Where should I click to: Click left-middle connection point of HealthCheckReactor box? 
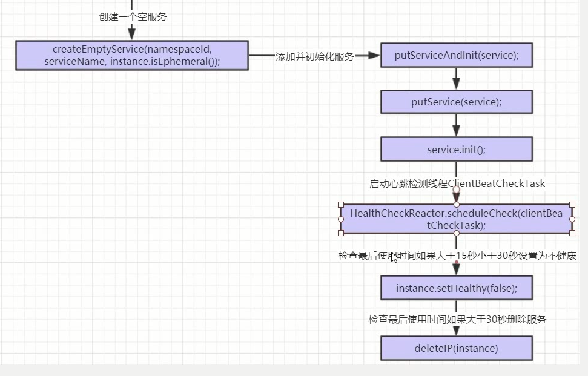(341, 219)
